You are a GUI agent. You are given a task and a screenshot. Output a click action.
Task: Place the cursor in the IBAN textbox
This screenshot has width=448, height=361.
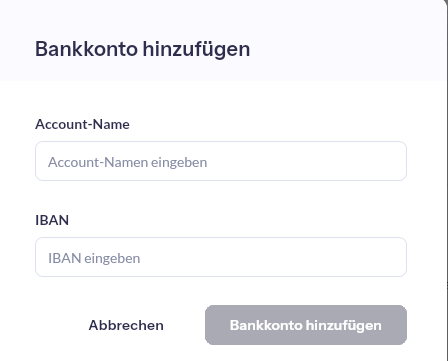(221, 257)
